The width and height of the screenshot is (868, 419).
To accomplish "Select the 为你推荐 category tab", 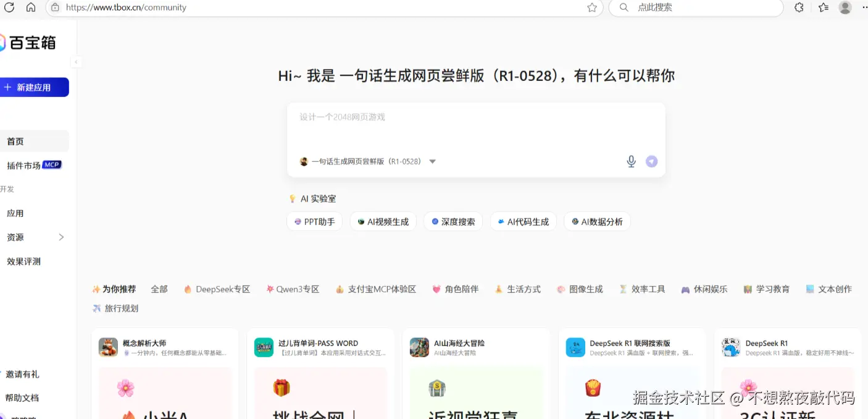I will pos(114,289).
